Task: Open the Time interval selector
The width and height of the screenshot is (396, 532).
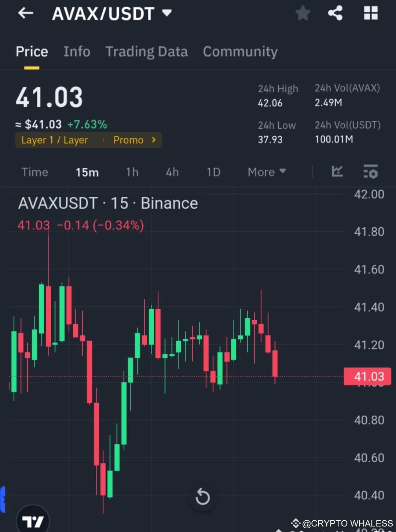Action: click(x=35, y=172)
